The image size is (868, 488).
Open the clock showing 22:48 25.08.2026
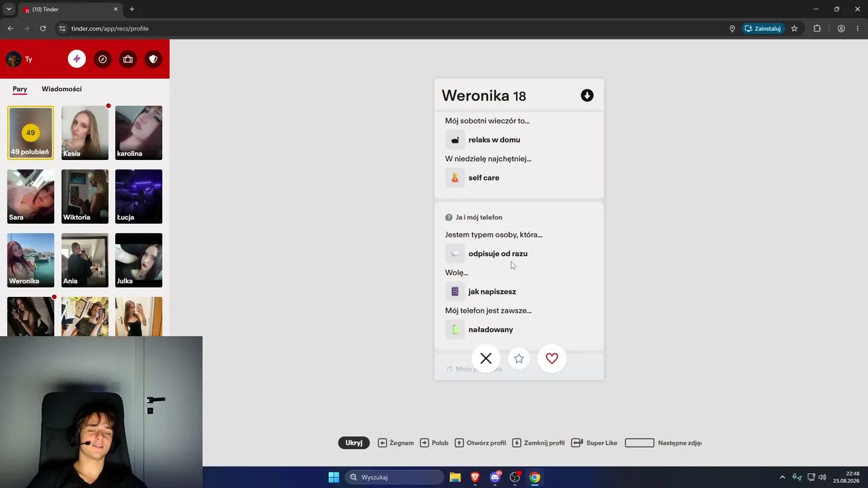coord(847,477)
